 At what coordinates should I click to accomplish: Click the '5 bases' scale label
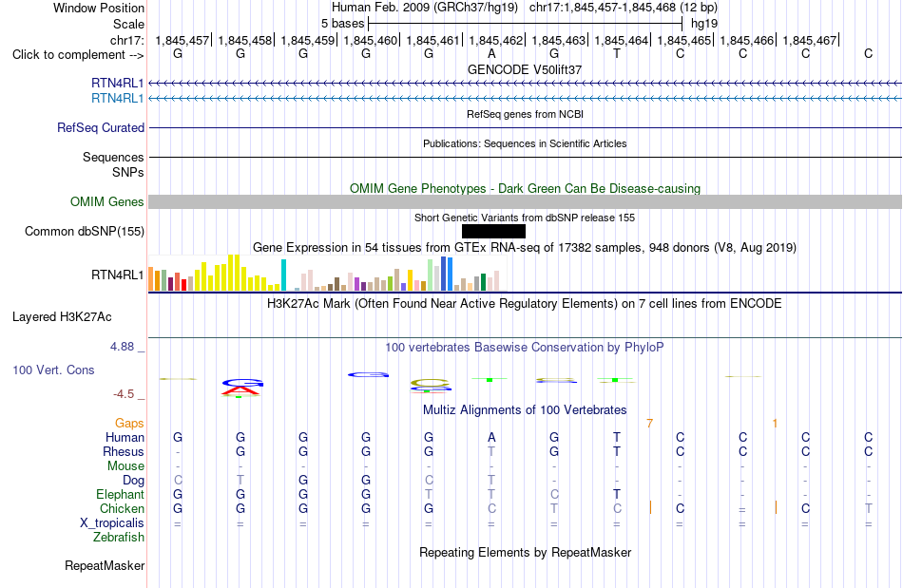342,24
